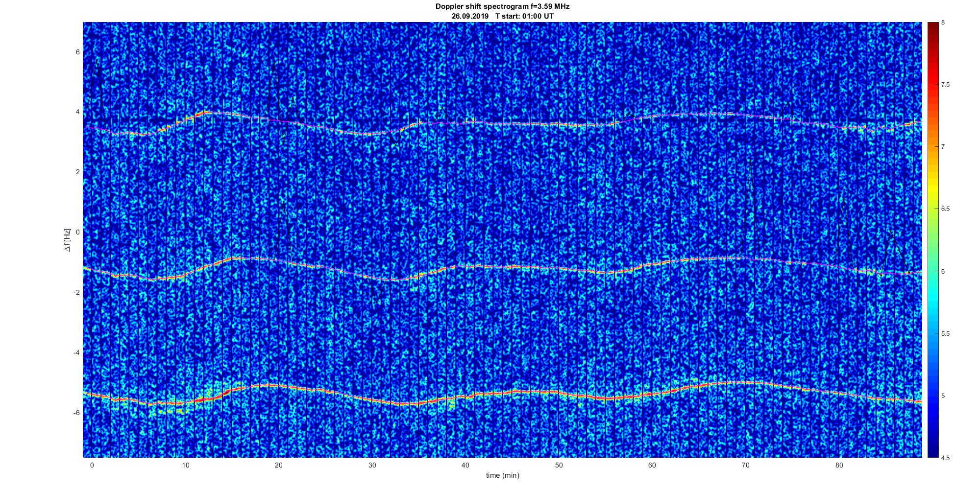Click the lower Doppler trace near 70 min
The width and height of the screenshot is (980, 491).
coord(745,383)
